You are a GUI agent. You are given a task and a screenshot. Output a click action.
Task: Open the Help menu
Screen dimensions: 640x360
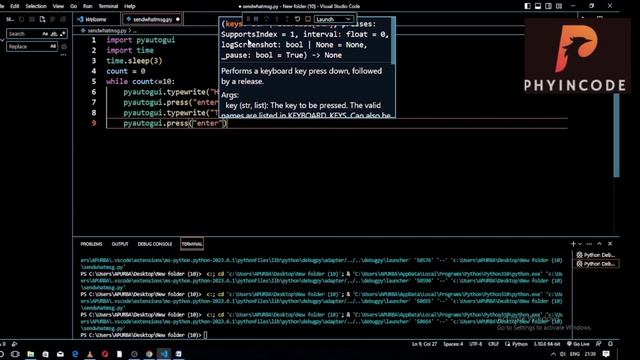(130, 6)
